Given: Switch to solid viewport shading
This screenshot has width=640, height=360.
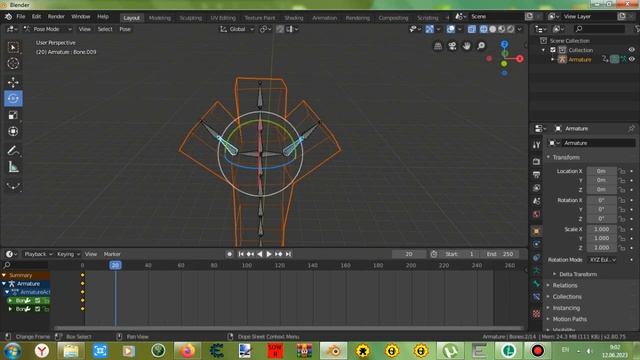Looking at the screenshot, I should coord(493,29).
